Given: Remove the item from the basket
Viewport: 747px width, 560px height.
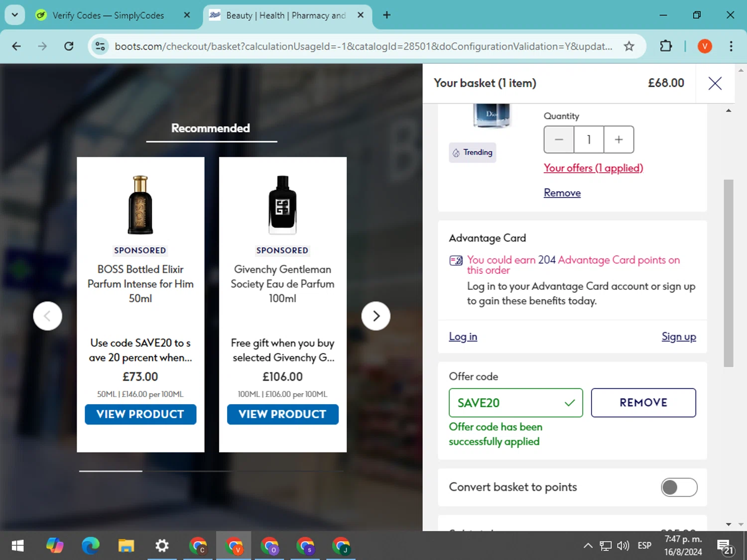Looking at the screenshot, I should 562,193.
